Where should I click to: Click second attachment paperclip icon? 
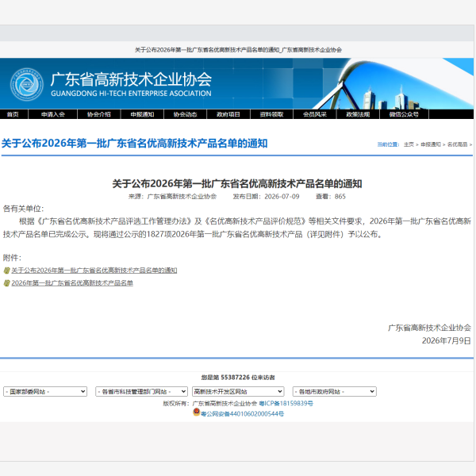[6, 283]
